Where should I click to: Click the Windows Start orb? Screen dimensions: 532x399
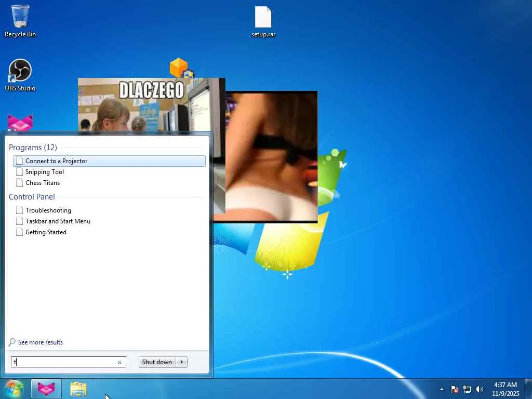[x=14, y=389]
